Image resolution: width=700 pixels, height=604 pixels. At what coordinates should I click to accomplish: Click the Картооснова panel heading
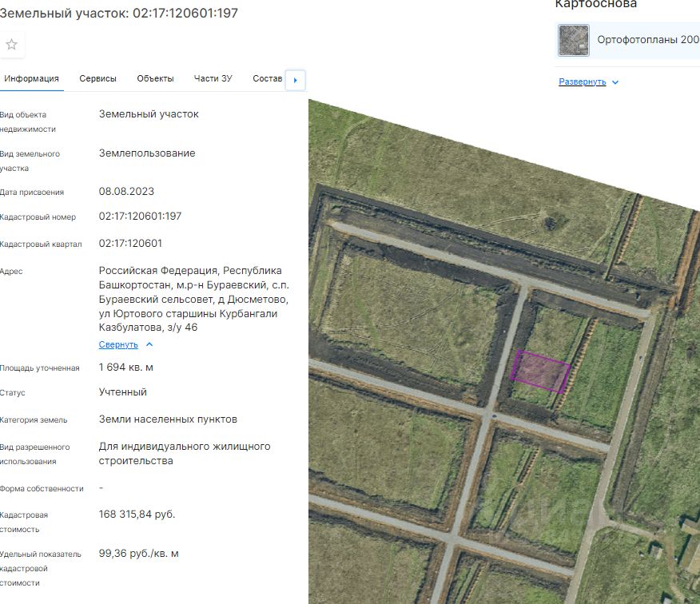point(596,5)
